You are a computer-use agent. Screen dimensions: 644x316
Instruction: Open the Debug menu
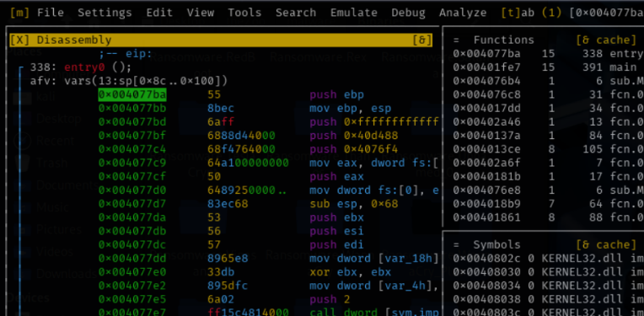[408, 13]
